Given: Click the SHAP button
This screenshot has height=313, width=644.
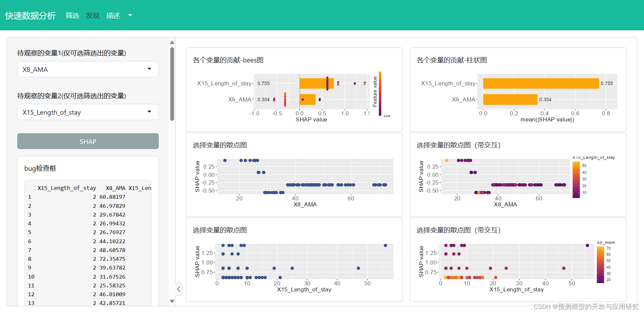Looking at the screenshot, I should [88, 141].
